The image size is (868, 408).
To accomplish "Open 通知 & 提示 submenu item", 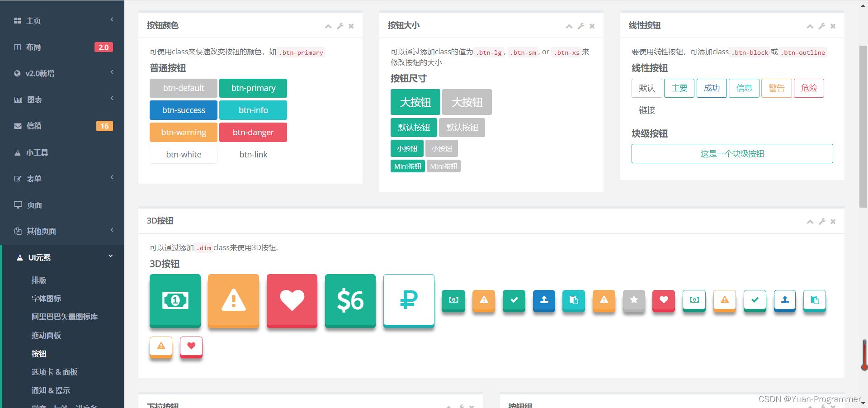I will point(51,390).
